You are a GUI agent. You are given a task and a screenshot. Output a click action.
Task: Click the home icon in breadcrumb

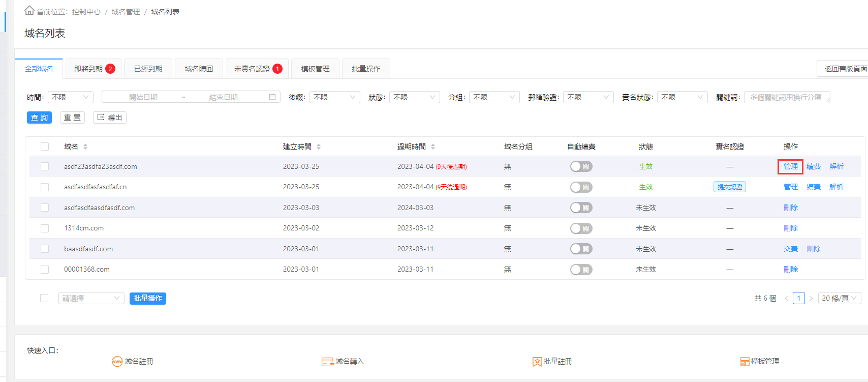pos(29,11)
